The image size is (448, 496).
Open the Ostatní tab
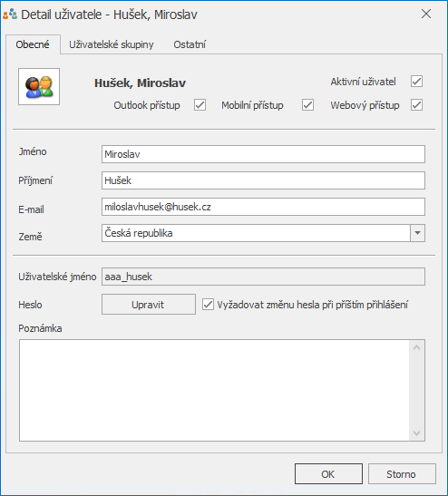pos(190,44)
